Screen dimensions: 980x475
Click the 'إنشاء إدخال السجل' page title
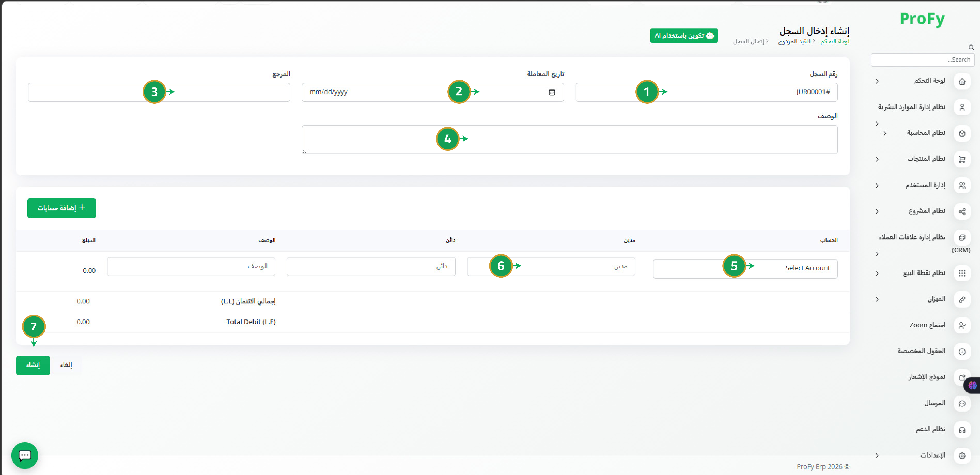(x=814, y=31)
